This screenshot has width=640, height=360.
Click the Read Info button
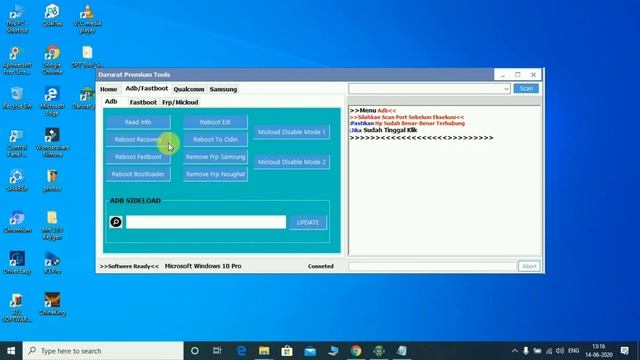(x=138, y=122)
